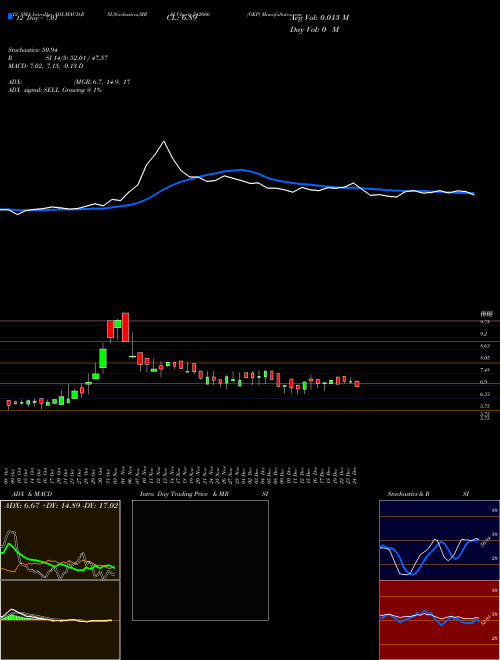Image resolution: width=500 pixels, height=660 pixels.
Task: Click the 5.75 price axis label
Action: click(485, 406)
